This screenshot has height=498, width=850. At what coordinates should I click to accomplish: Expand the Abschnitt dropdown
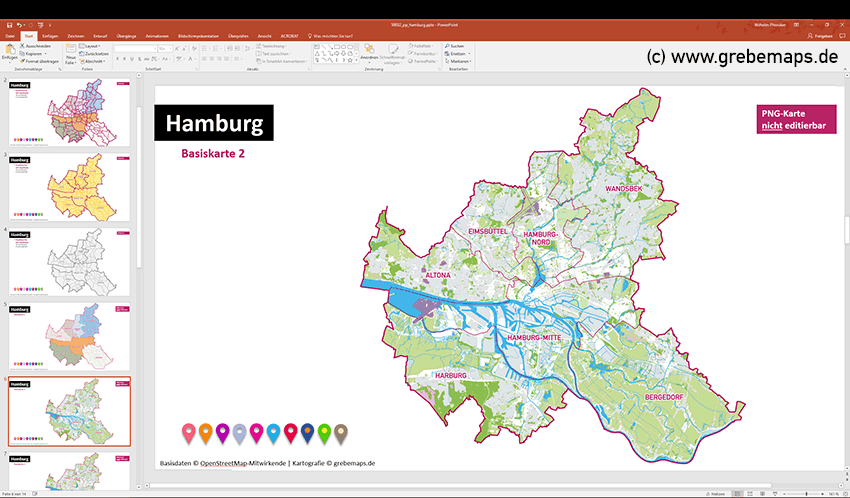95,61
